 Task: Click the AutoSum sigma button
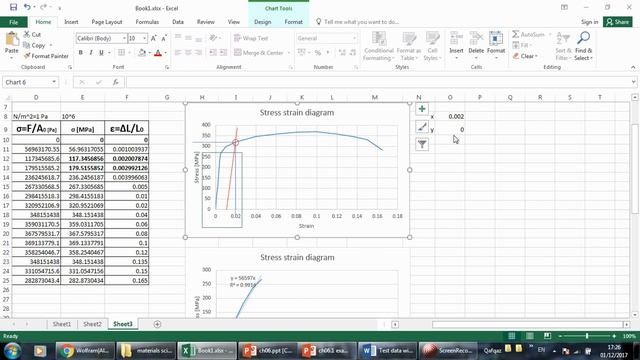click(529, 35)
